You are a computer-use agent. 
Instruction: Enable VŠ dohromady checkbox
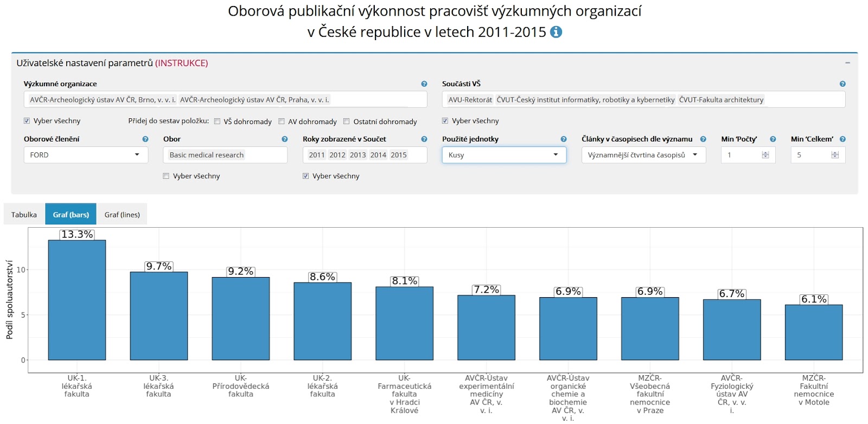click(217, 121)
